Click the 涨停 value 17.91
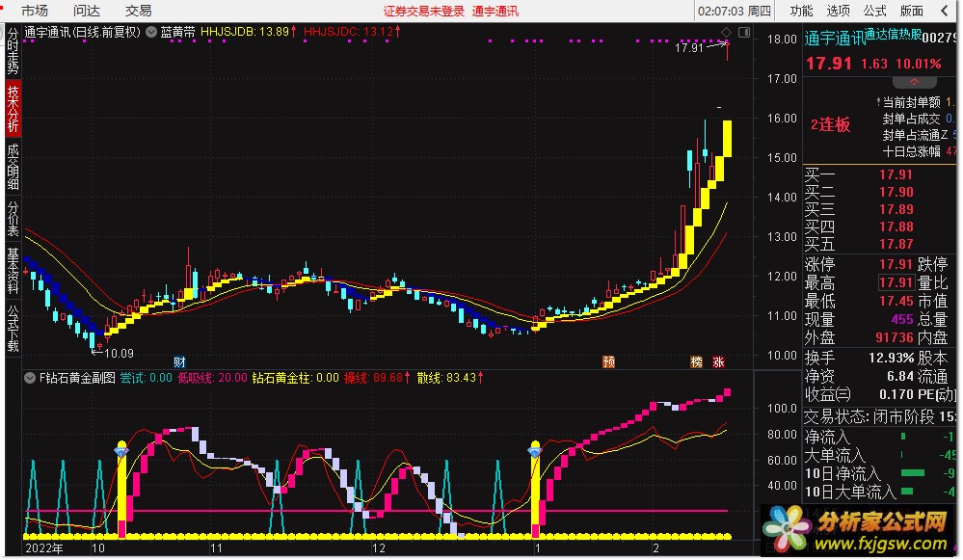Viewport: 963px width, 560px height. click(x=896, y=264)
